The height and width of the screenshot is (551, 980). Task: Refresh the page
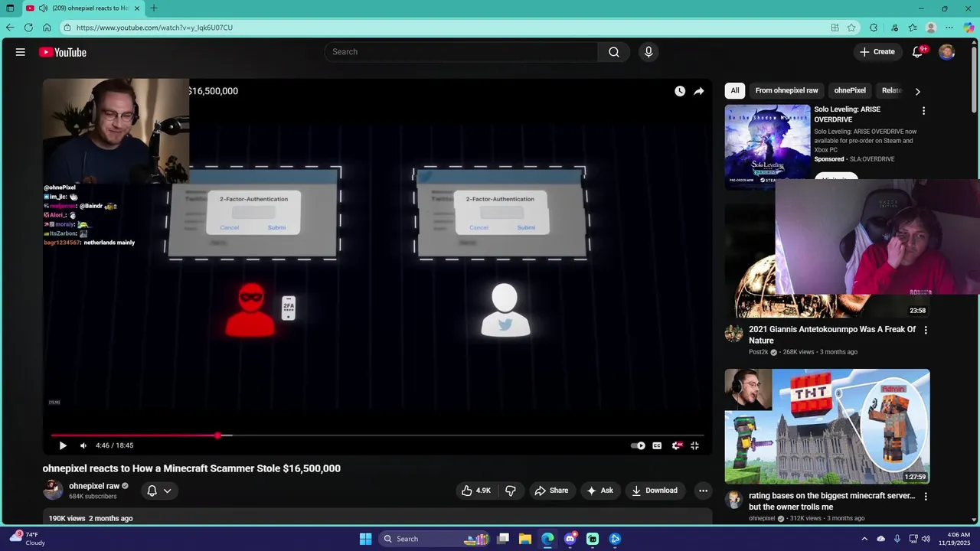[x=28, y=28]
